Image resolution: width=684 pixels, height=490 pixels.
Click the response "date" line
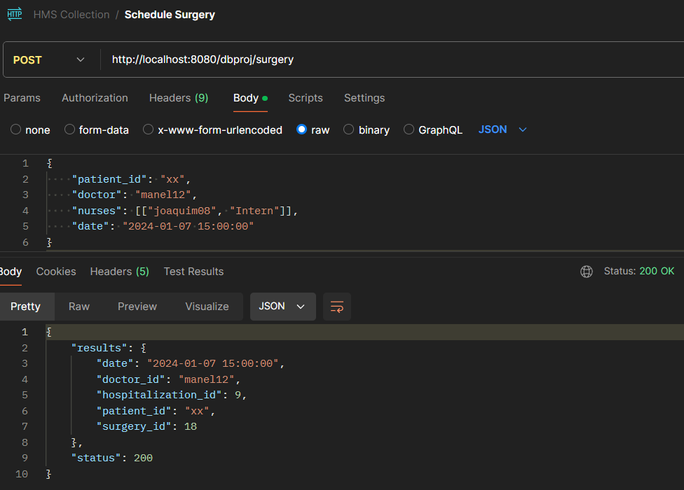(x=191, y=364)
